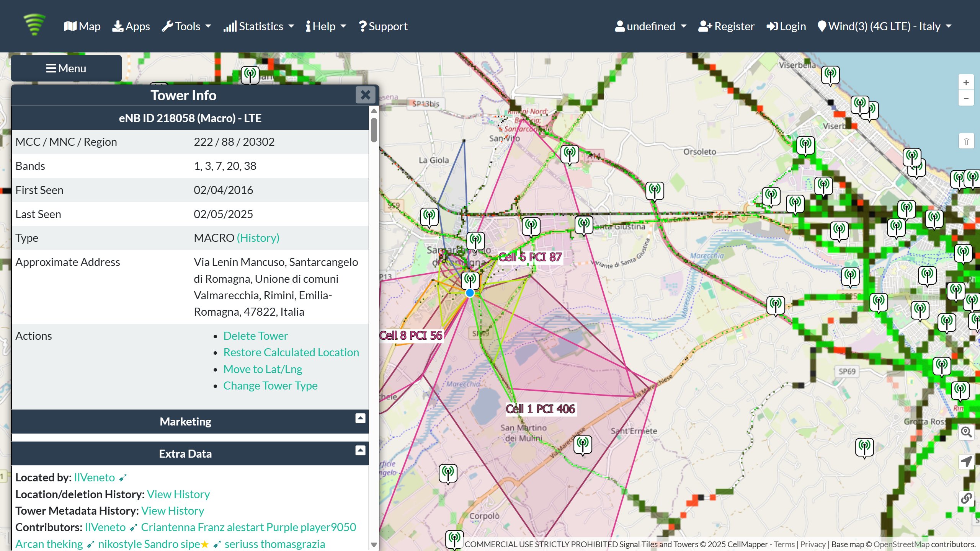Select the tower marker near Sant'Ermete

coord(583,445)
